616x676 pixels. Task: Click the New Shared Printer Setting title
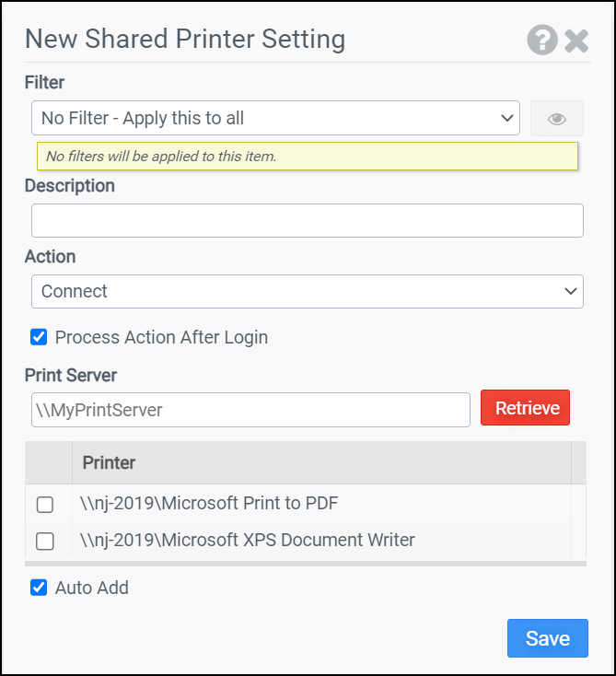click(185, 40)
